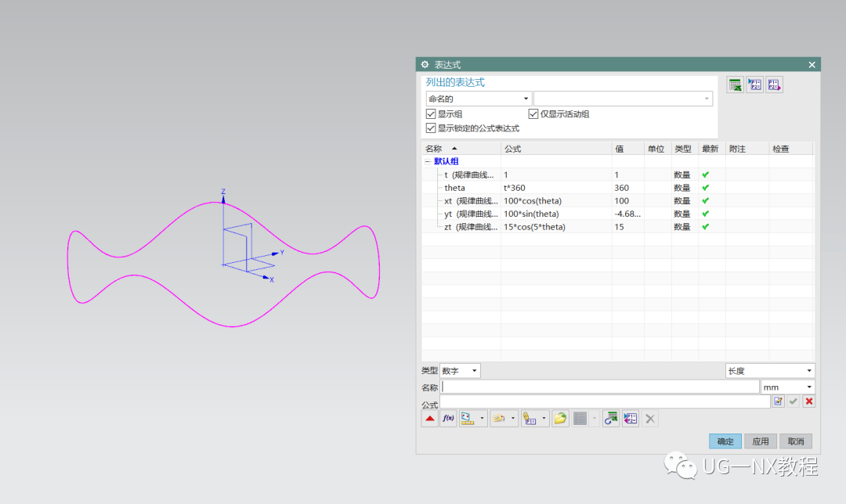Select the xt (规律曲线) expression row
Viewport: 846px width, 504px height.
618,200
